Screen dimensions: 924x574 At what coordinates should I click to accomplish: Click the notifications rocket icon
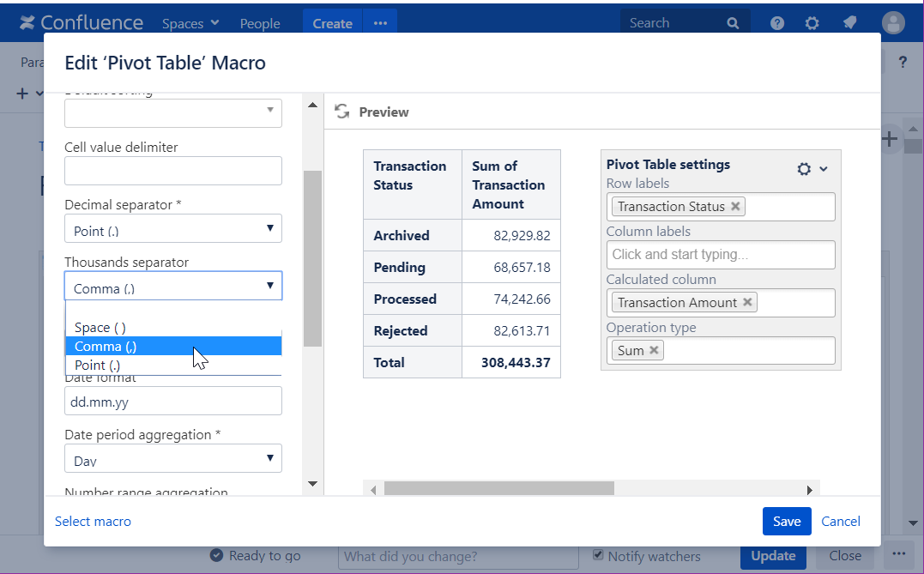coord(849,23)
